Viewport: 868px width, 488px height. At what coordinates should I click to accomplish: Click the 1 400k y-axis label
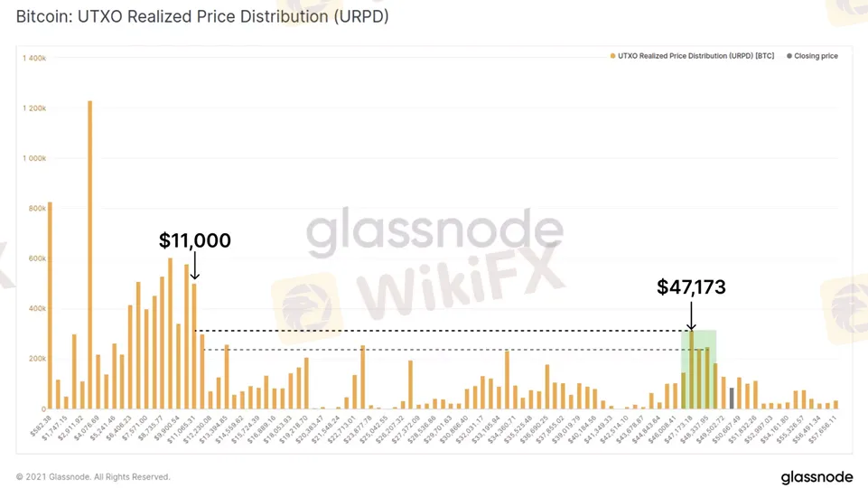click(x=33, y=58)
